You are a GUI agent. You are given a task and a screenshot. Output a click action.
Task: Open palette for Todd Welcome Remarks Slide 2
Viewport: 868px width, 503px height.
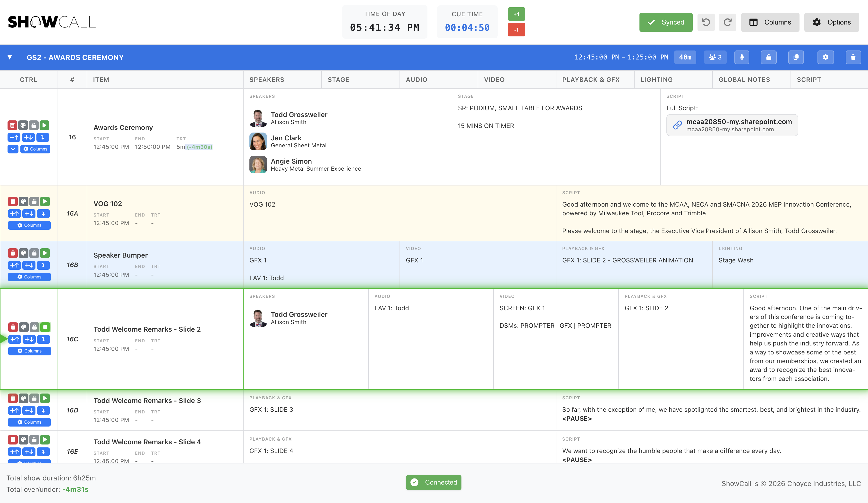24,327
